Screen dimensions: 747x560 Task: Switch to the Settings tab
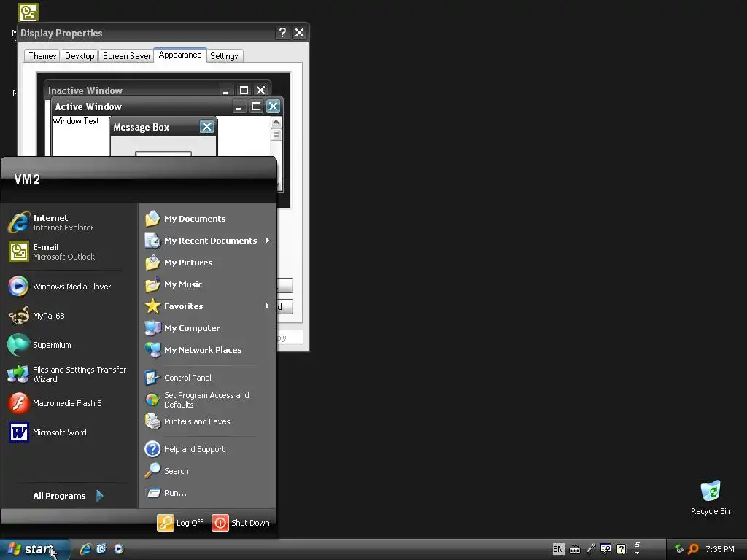(x=224, y=56)
